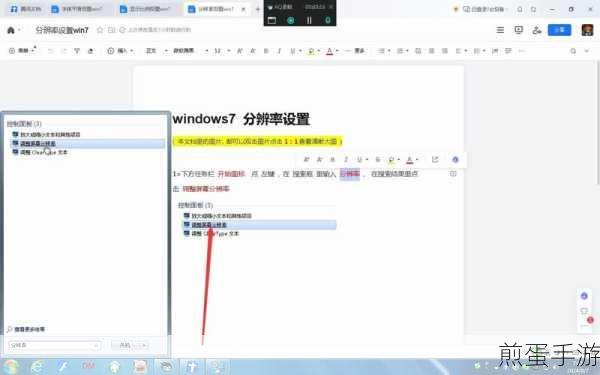Open Windows Start orb on taskbar

pyautogui.click(x=11, y=367)
